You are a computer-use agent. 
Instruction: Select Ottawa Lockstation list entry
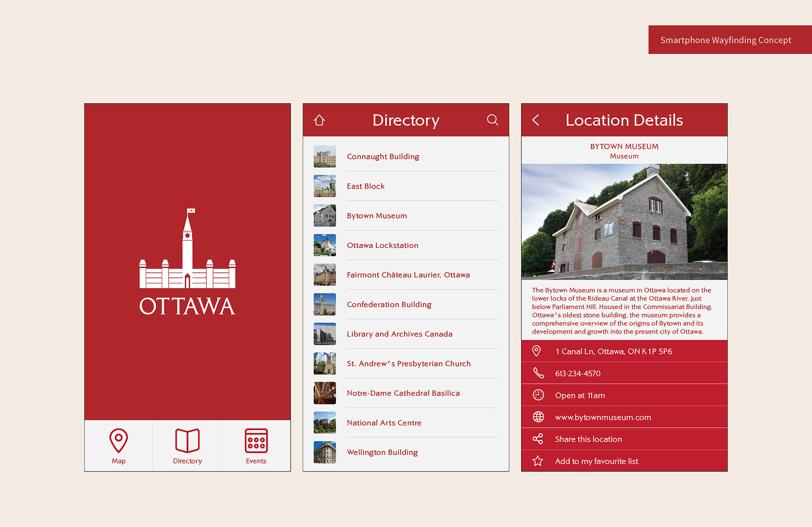click(382, 245)
